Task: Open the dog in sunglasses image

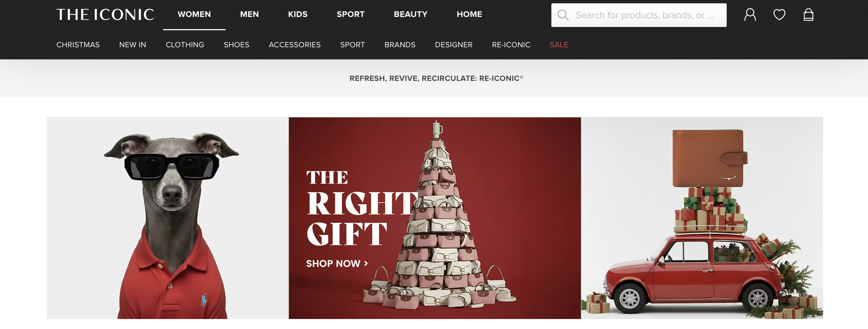Action: pos(167,218)
